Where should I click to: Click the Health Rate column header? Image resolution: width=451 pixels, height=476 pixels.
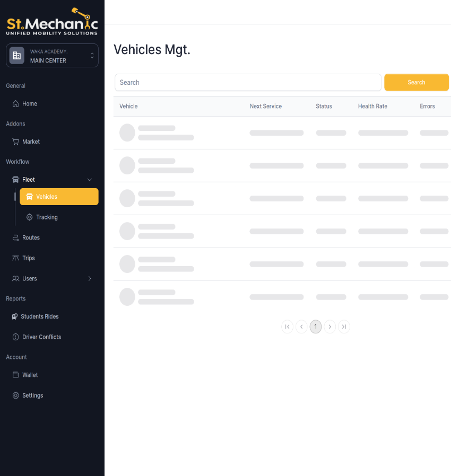click(x=372, y=106)
